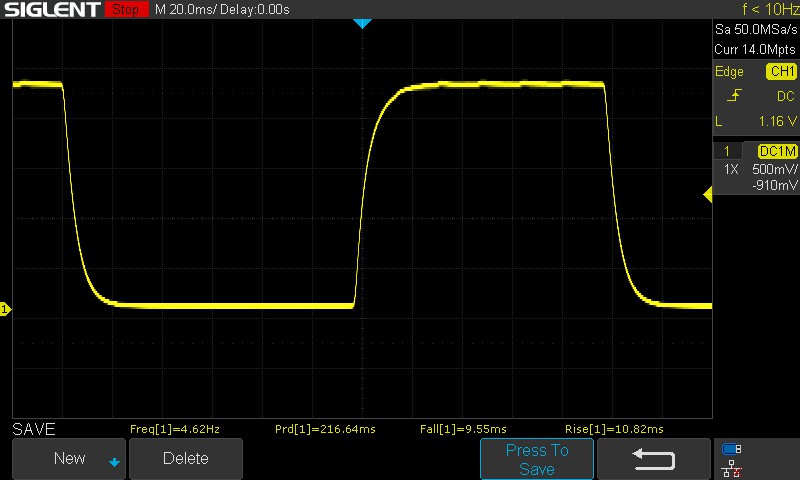The width and height of the screenshot is (800, 480).
Task: Click the Curr 14.0Mpts memory depth
Action: (755, 49)
